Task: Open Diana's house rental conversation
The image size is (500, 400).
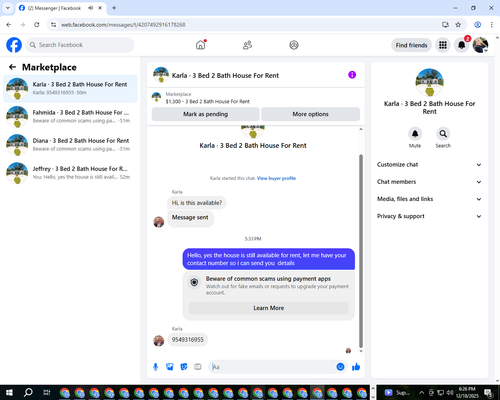Action: click(70, 145)
